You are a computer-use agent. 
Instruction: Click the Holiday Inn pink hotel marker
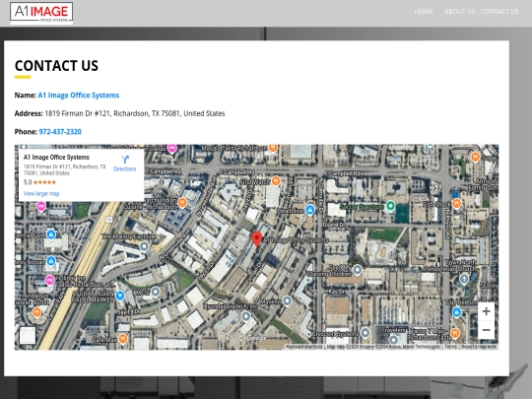point(50,280)
